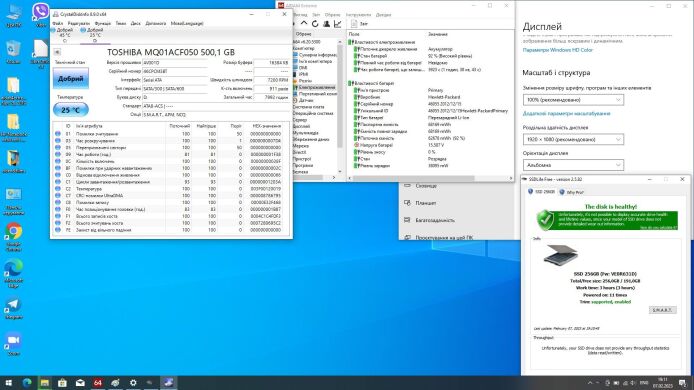The image size is (694, 390).
Task: Open the 1920 × 1080 resolution dropdown
Action: tap(573, 139)
